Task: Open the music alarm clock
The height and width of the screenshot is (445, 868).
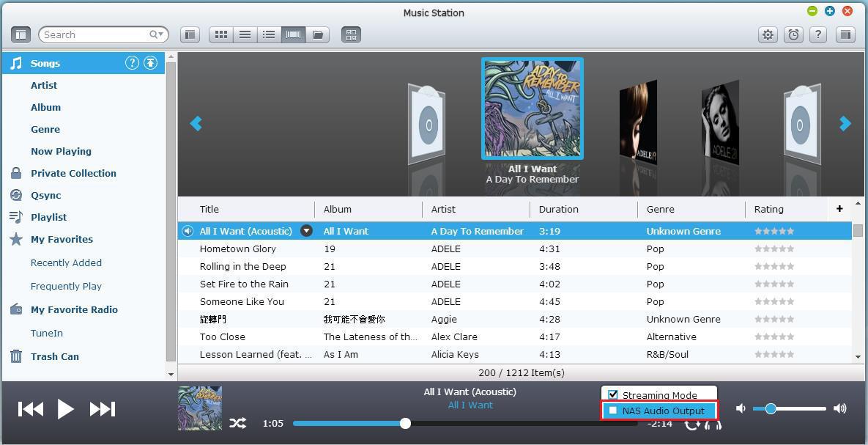Action: pos(794,34)
